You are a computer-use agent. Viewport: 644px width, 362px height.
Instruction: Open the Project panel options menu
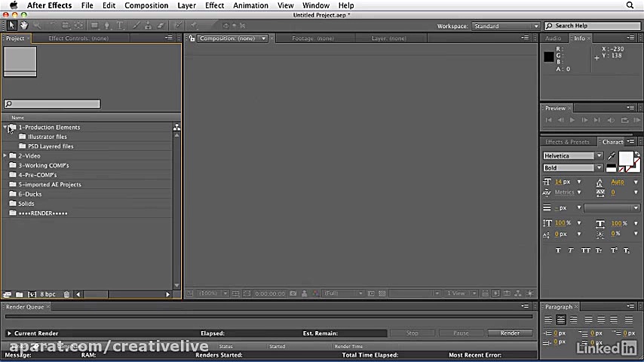coord(169,38)
